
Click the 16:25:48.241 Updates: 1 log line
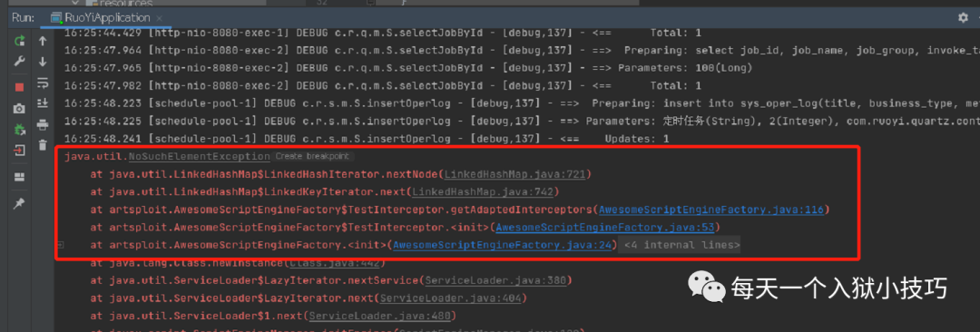coord(367,138)
